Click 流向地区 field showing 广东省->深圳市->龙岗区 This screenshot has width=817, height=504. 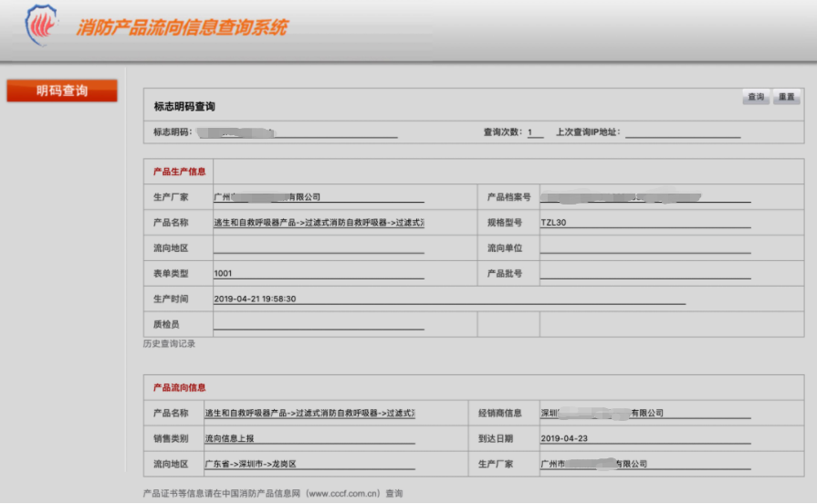(x=309, y=464)
